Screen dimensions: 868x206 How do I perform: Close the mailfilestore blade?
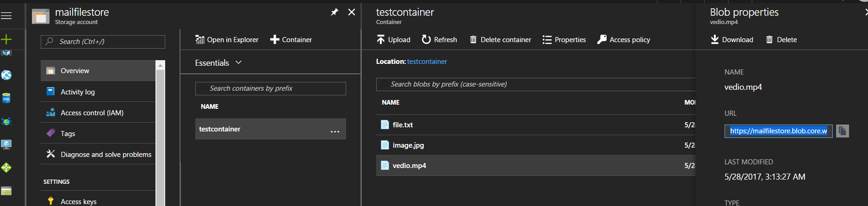coord(352,12)
